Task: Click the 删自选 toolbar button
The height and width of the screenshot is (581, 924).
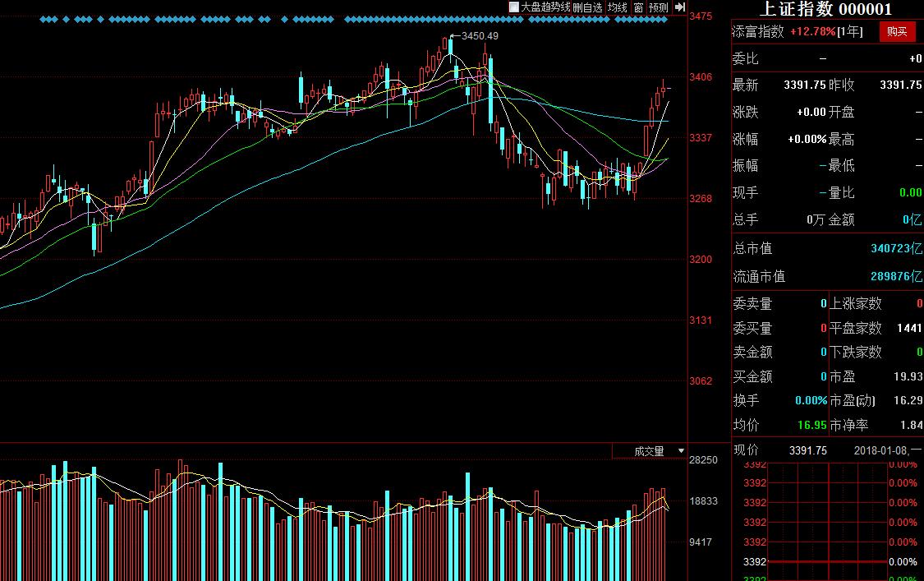Action: point(587,7)
